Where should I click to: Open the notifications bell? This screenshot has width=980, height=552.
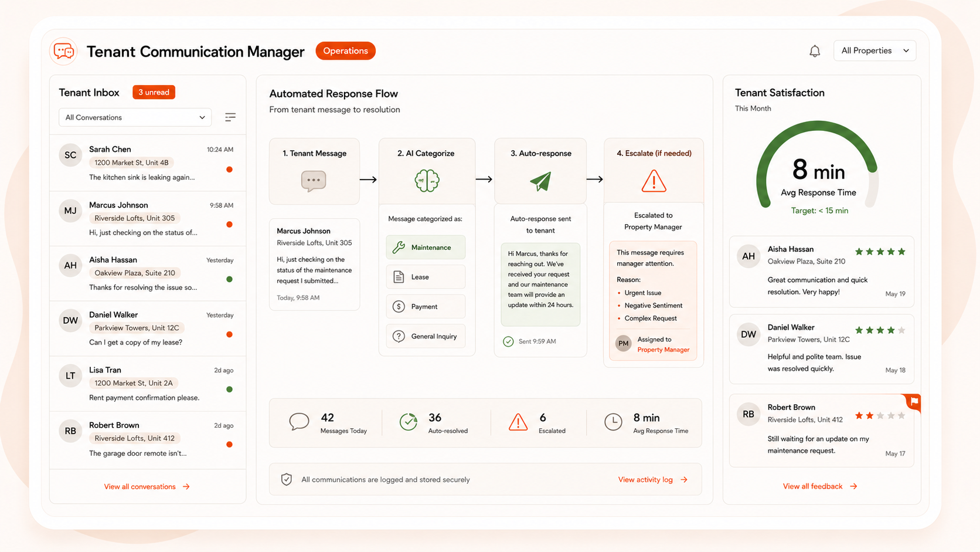click(x=815, y=51)
